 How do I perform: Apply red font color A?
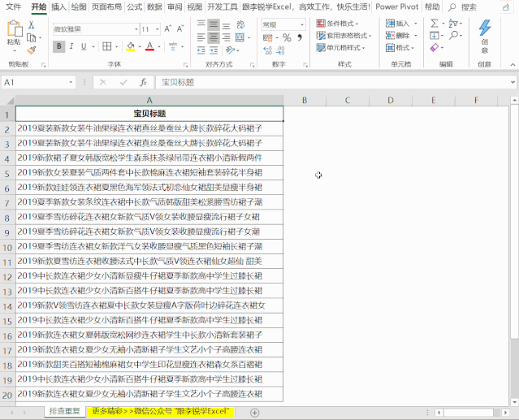click(x=150, y=46)
